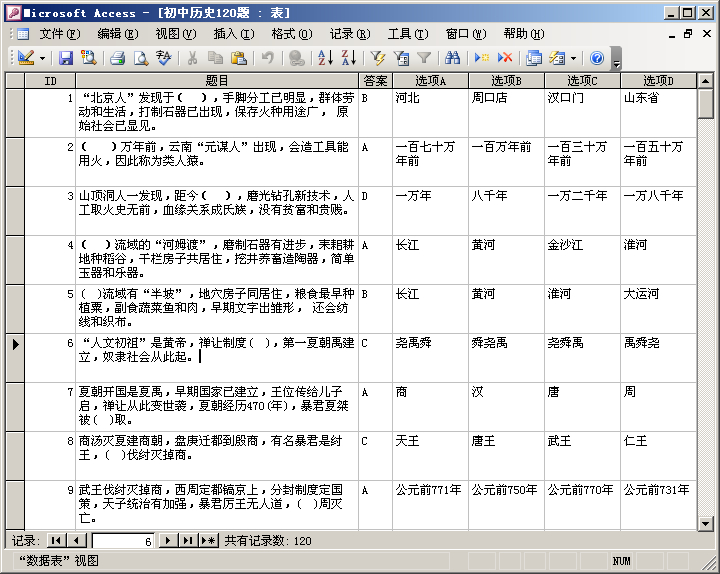Click the vertical scrollbar thumb
Screen dimensions: 720x574
click(705, 104)
